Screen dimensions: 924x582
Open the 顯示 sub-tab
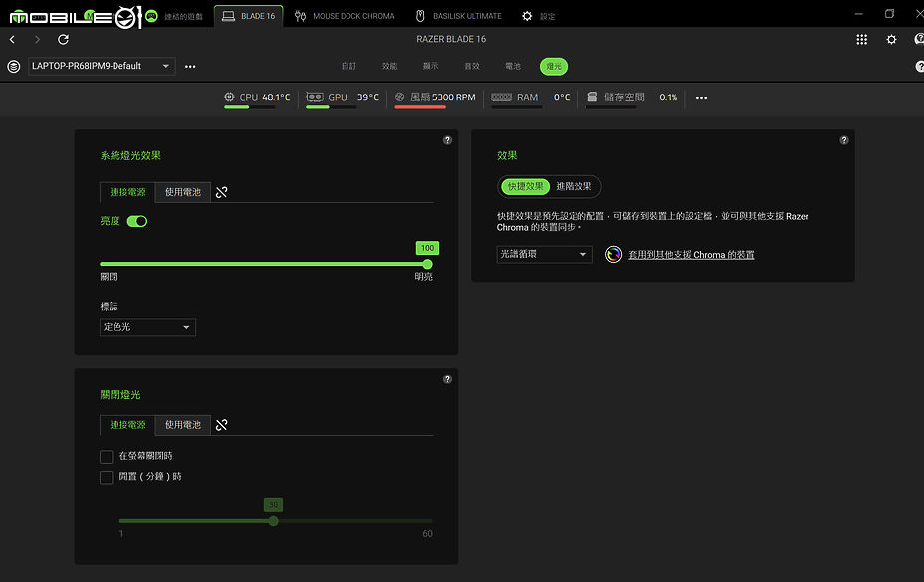point(431,66)
